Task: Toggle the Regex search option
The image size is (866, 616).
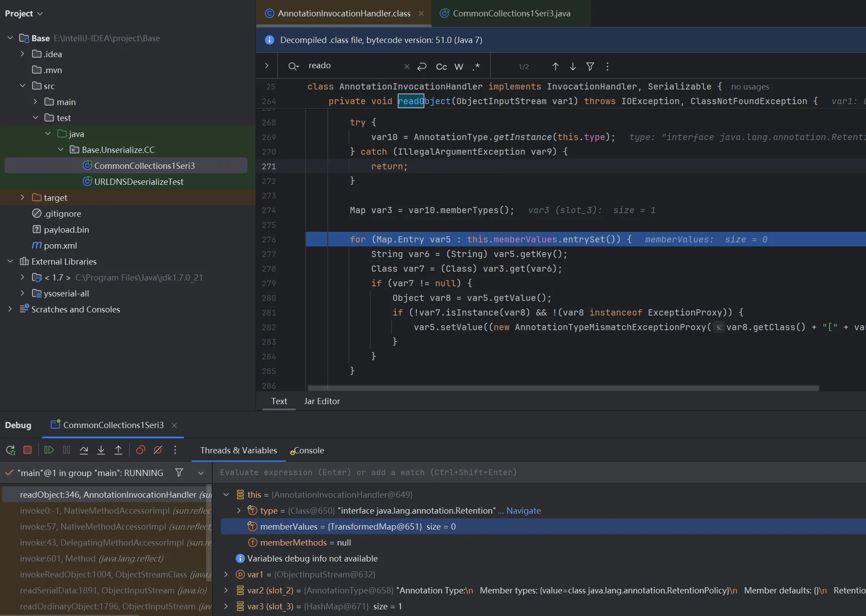Action: click(476, 66)
